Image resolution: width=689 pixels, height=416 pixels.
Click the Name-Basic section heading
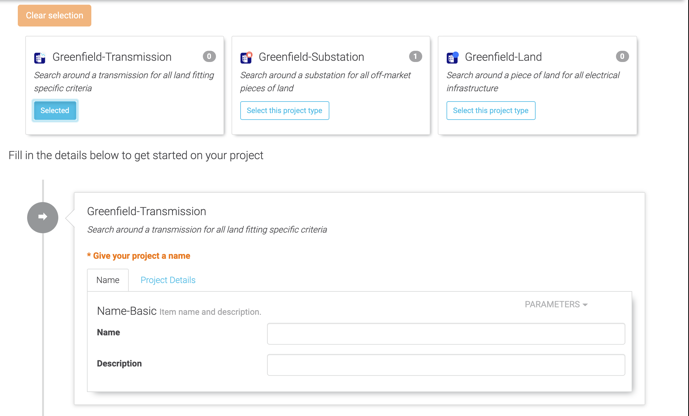click(127, 311)
